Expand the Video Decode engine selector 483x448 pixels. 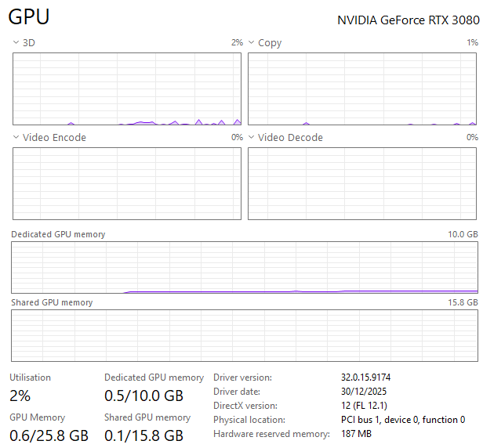[252, 138]
